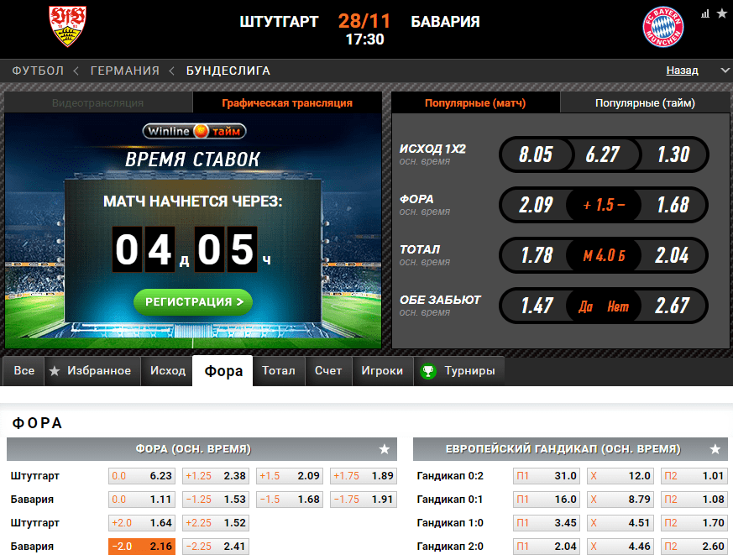Star the Европейский гандикап market

(x=715, y=449)
